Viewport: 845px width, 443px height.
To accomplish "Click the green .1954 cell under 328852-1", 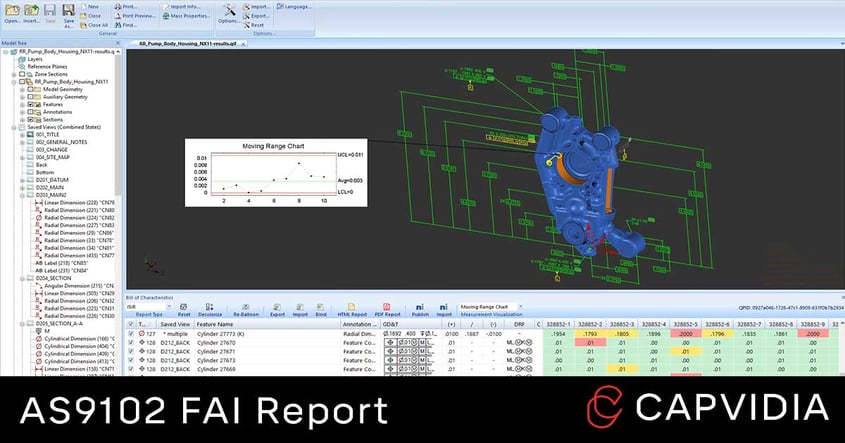I will (x=558, y=334).
